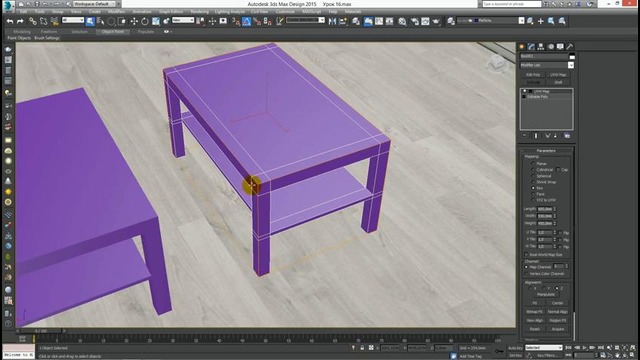Switch to the Freeform ribbon tab
640x360 pixels.
coord(49,31)
